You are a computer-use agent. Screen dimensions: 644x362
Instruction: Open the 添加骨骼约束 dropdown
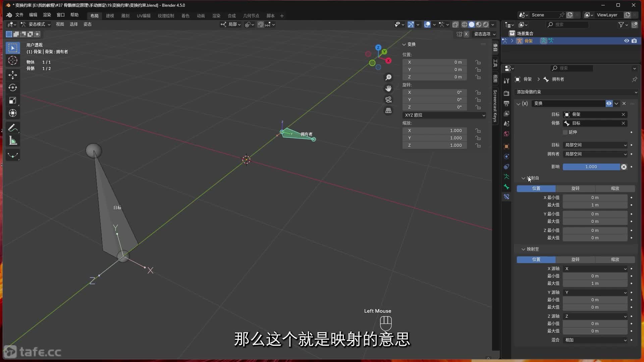coord(576,92)
